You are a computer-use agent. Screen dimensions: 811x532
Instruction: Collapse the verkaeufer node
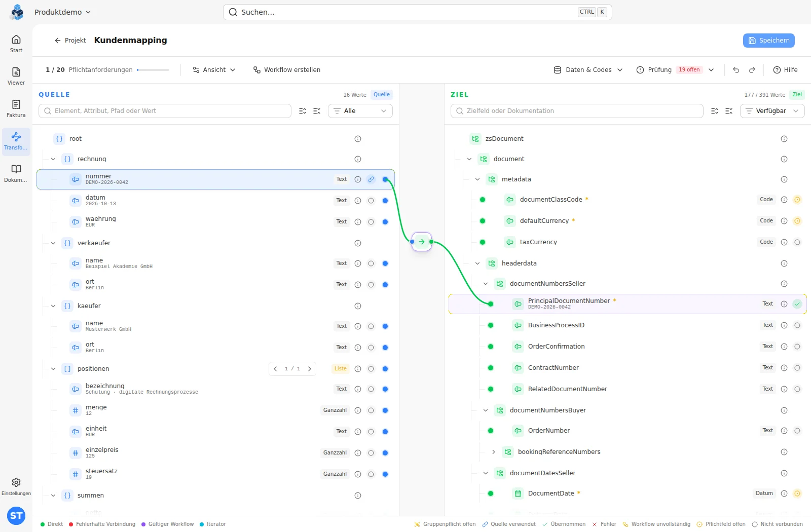[x=53, y=243]
